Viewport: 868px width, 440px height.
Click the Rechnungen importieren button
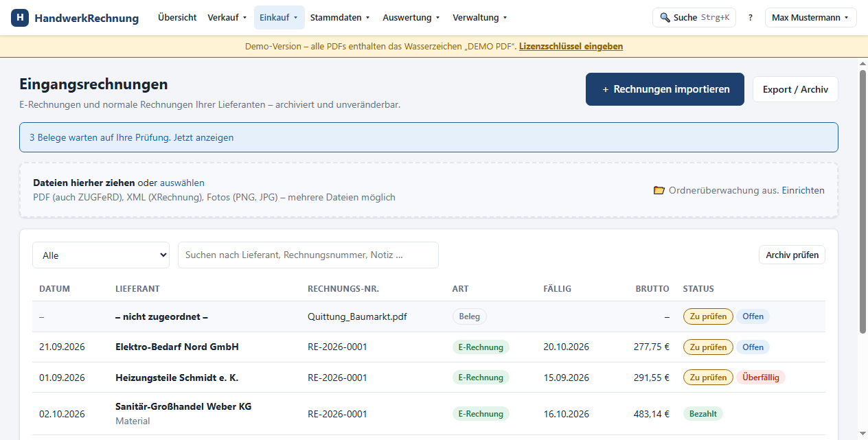665,89
